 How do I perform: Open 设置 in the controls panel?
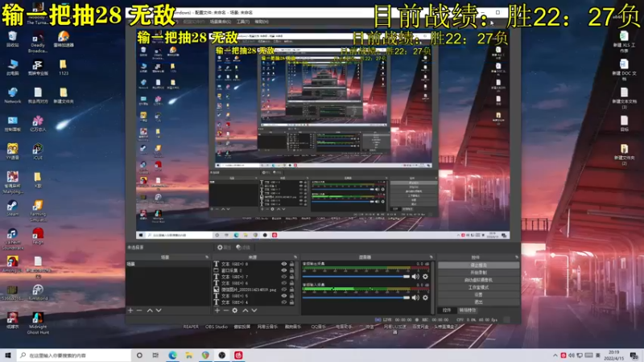tap(478, 294)
